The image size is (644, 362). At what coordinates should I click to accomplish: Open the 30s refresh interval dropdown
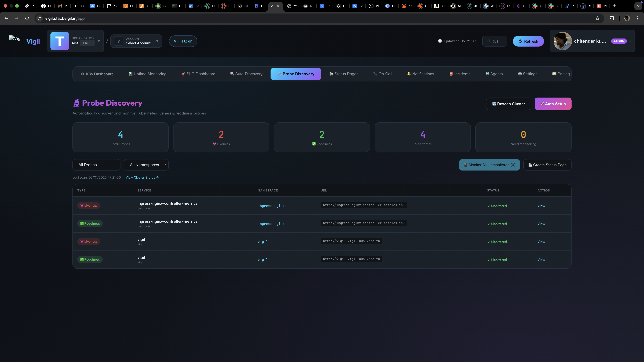[494, 41]
